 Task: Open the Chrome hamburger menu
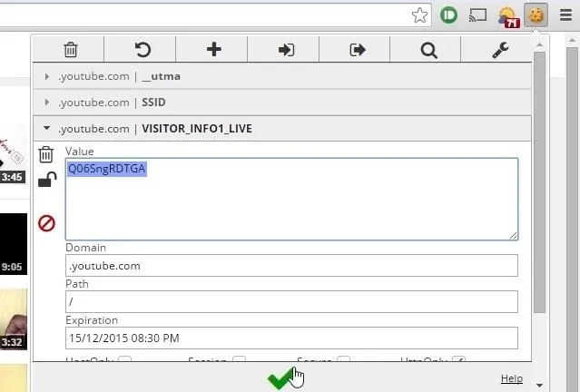click(x=566, y=15)
